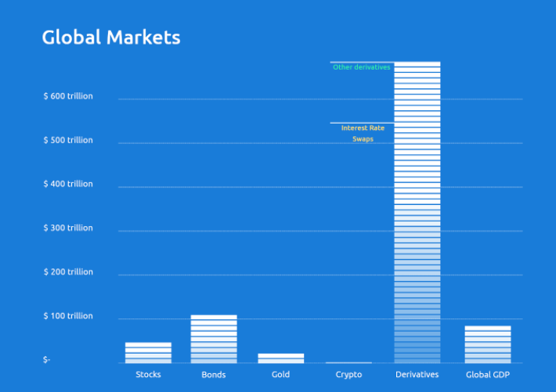Select the $ 500 trillion axis label

pos(68,140)
